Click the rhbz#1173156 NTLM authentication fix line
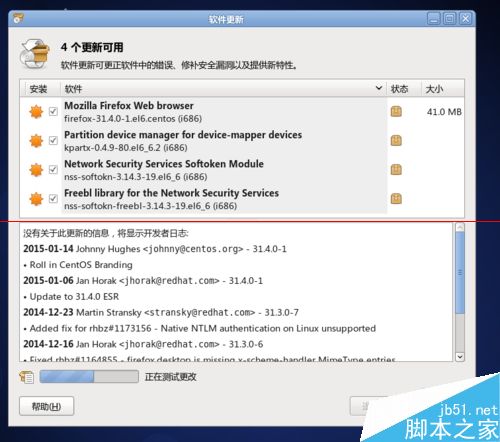Viewport: 500px width, 442px height. (x=200, y=329)
